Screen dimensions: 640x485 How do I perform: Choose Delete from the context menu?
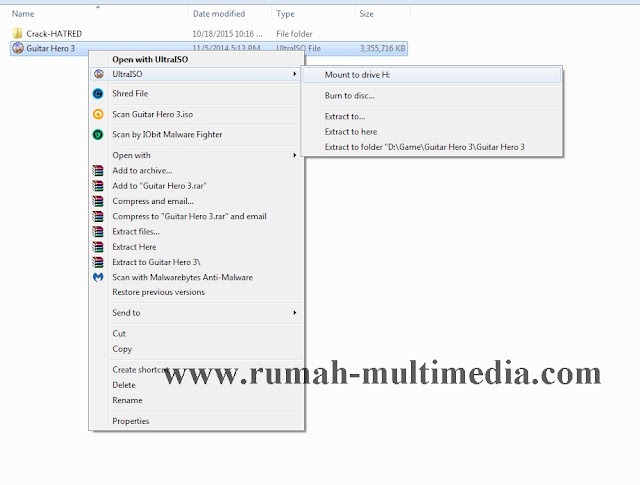(124, 385)
